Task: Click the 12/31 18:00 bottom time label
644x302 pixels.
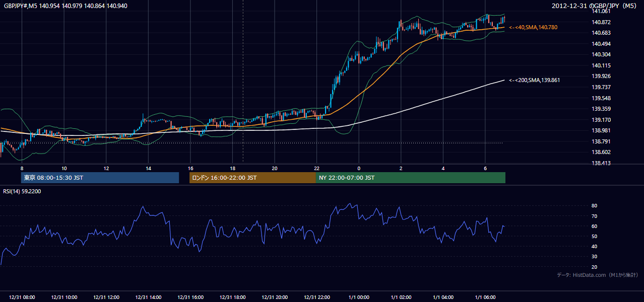Action: [232, 297]
